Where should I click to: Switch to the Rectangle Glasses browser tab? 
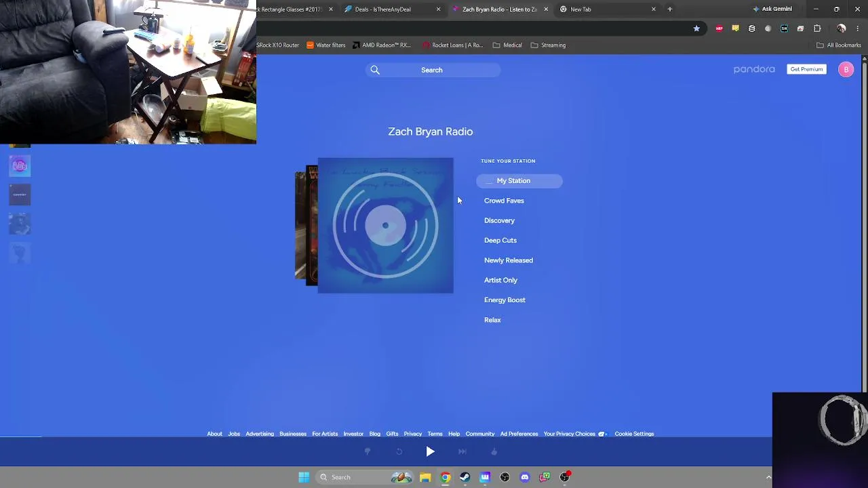[x=296, y=9]
